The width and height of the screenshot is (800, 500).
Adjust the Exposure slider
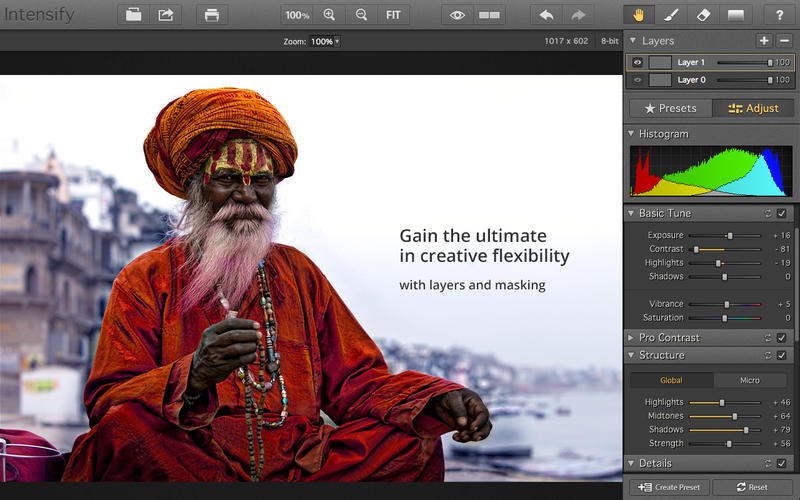click(730, 235)
